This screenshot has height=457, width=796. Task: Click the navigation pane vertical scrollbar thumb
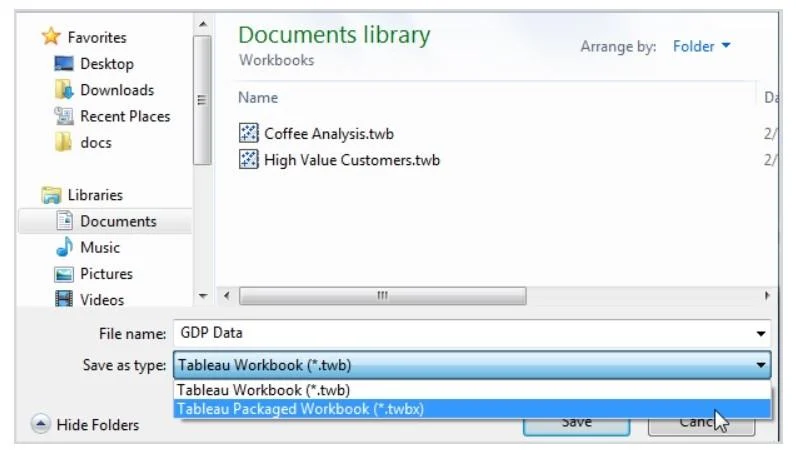[x=202, y=100]
